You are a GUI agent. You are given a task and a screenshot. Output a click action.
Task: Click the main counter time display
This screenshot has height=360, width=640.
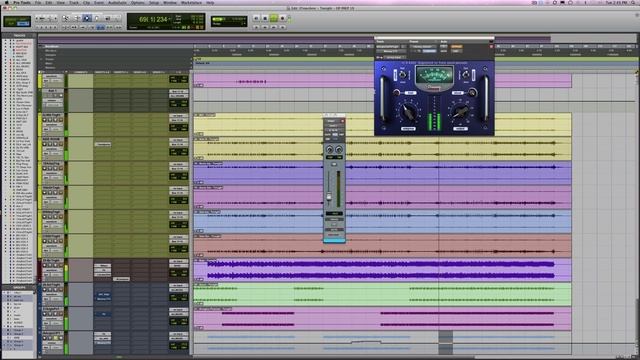(x=154, y=19)
